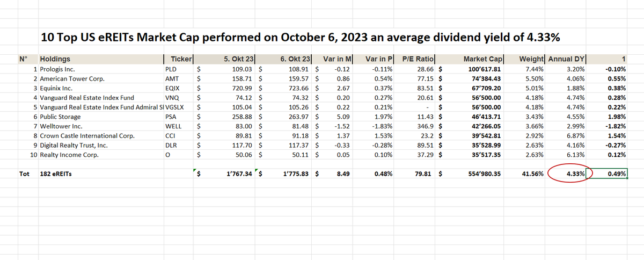Select the market cap cell 46'413.71

pyautogui.click(x=485, y=117)
